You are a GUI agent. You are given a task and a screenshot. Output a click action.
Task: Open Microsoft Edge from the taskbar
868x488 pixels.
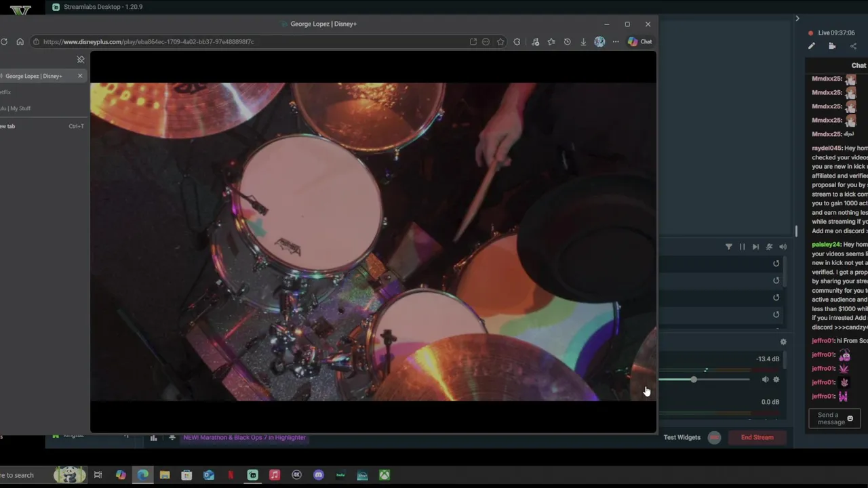143,475
